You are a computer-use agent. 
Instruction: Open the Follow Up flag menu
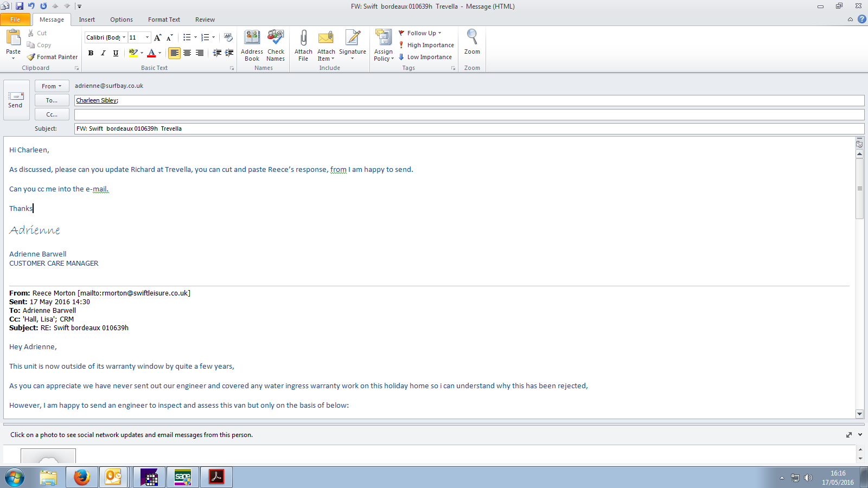tap(420, 33)
